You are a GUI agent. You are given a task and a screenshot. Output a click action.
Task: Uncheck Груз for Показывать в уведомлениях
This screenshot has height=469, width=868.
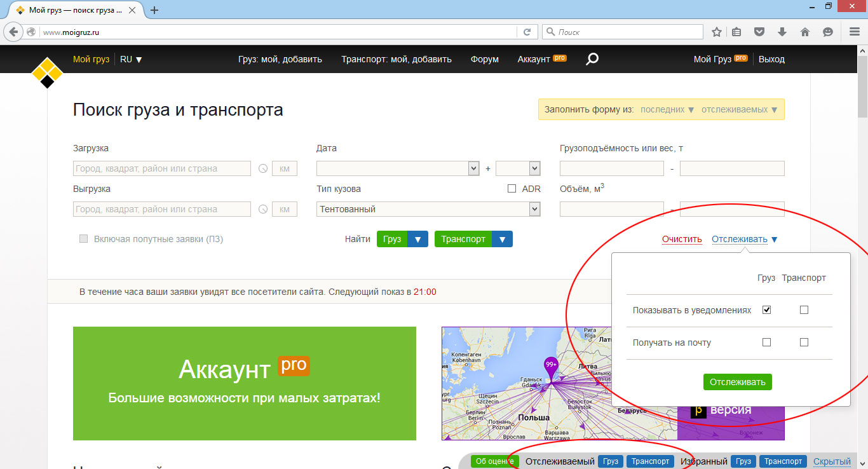coord(766,310)
